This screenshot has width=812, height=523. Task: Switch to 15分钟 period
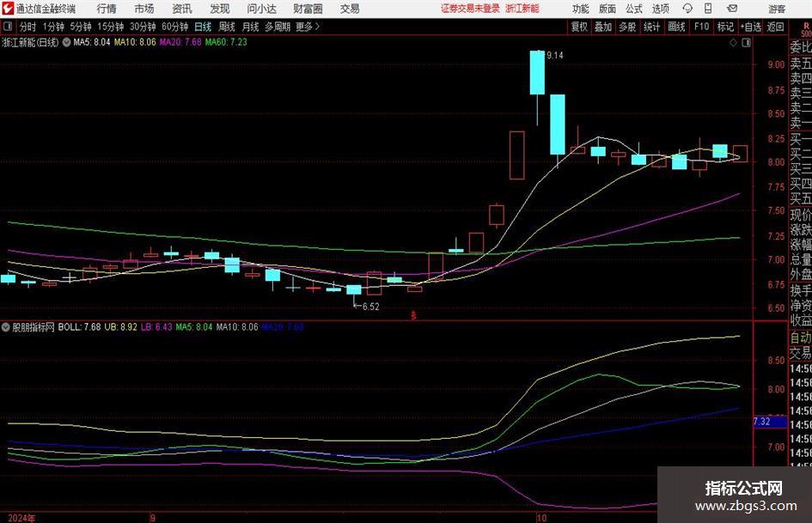111,27
